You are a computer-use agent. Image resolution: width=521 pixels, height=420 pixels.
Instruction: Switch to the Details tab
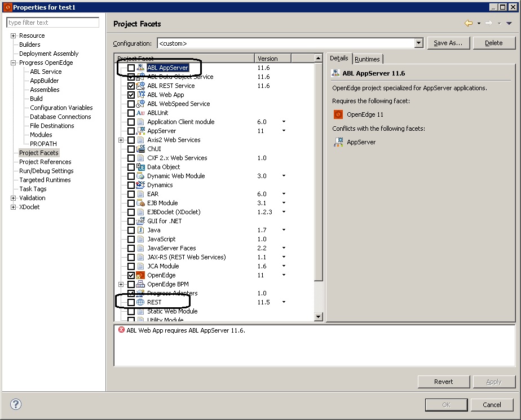(339, 58)
